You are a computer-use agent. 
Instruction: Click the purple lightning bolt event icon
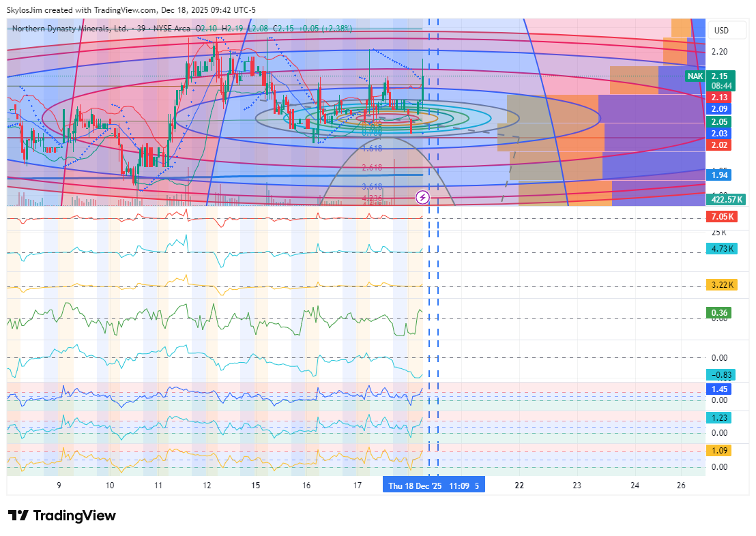(x=422, y=198)
